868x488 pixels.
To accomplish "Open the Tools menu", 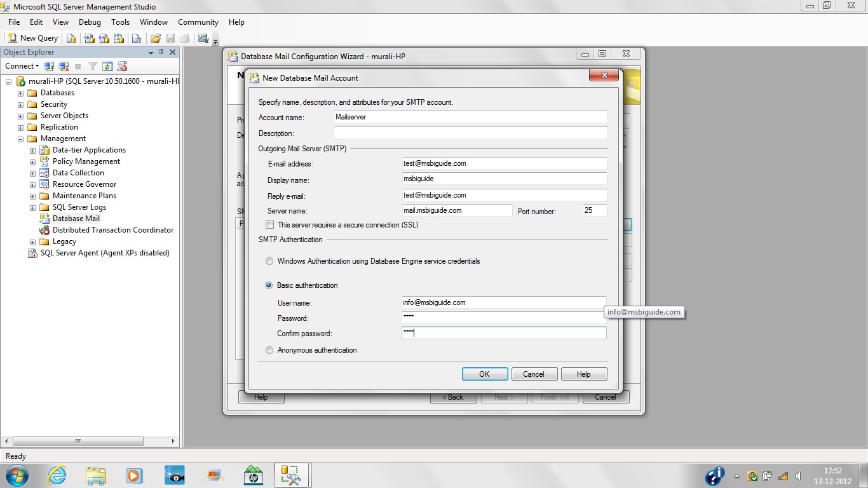I will click(x=120, y=22).
